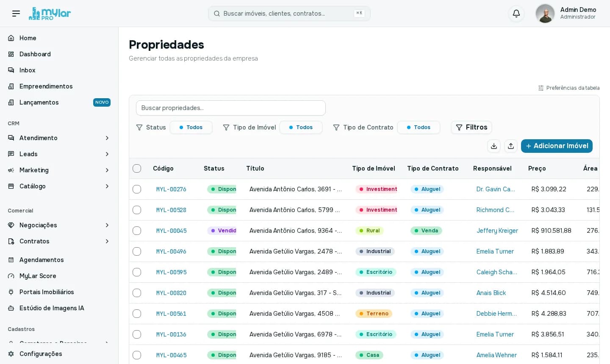Viewport: 610px width, 364px height.
Task: Toggle the hamburger sidebar menu icon
Action: point(16,14)
